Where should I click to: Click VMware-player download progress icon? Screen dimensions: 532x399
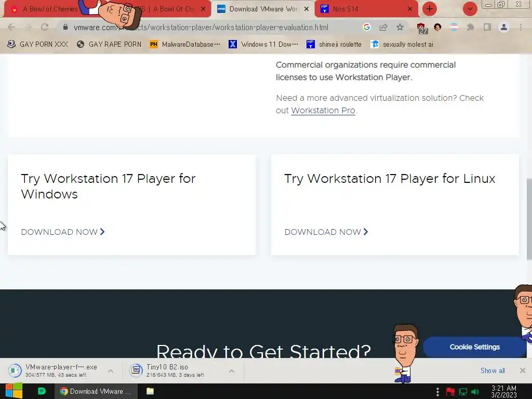coord(15,370)
